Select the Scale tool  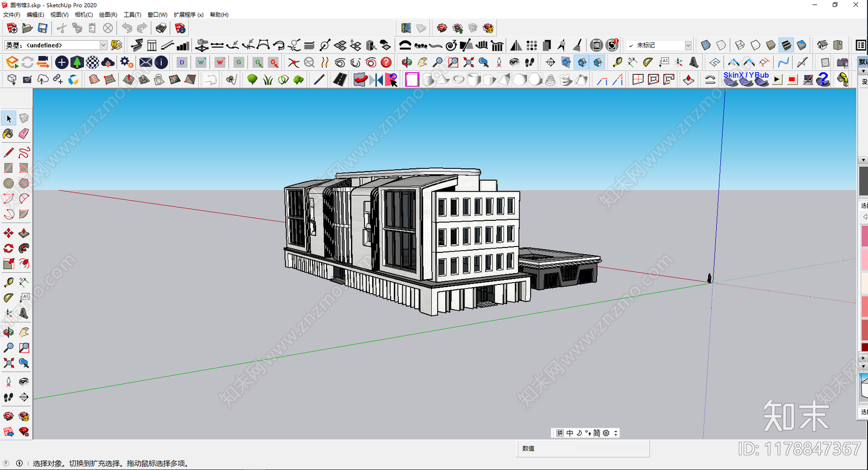(x=9, y=263)
